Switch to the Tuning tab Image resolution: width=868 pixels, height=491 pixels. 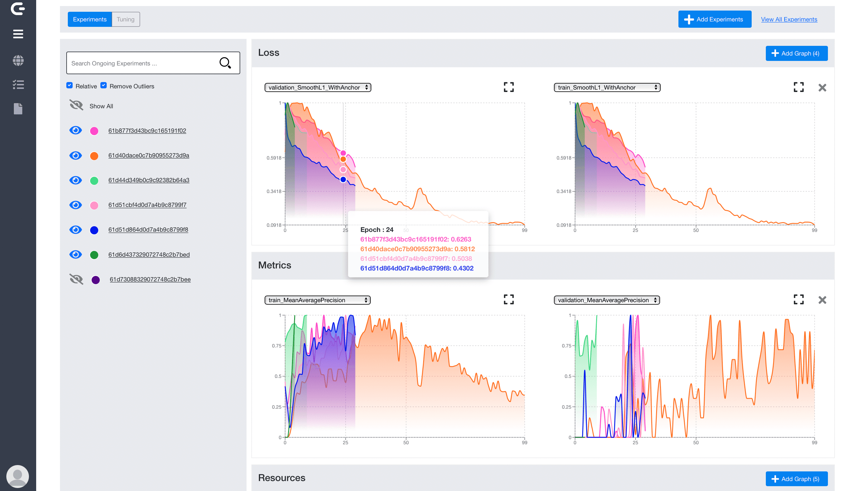click(125, 19)
